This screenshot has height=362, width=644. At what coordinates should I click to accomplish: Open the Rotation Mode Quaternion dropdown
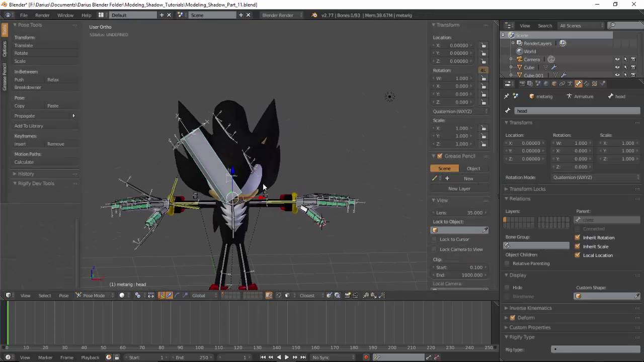point(596,177)
